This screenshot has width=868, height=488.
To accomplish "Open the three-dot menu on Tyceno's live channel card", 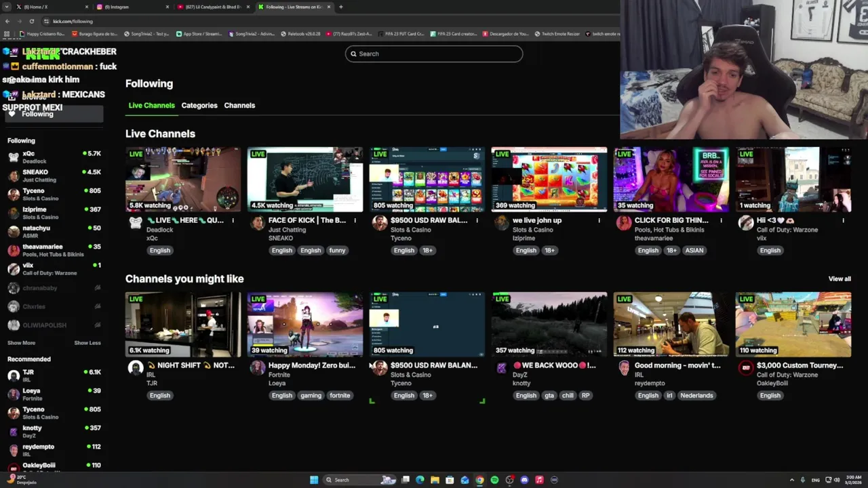I will 477,220.
